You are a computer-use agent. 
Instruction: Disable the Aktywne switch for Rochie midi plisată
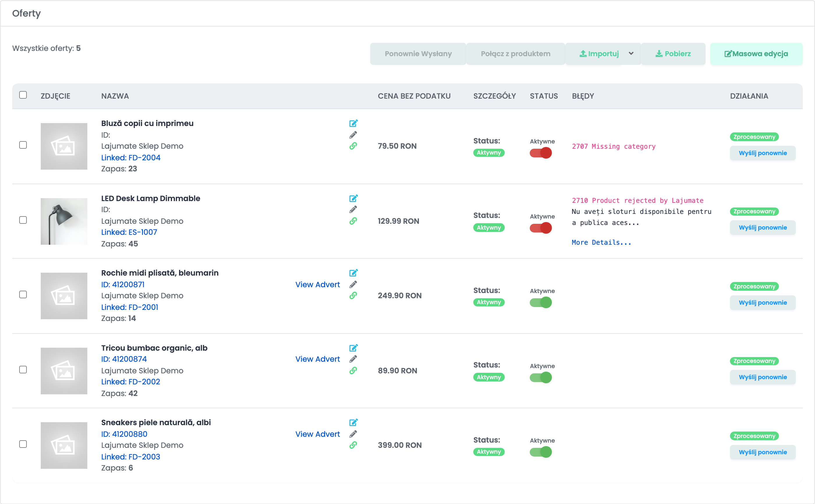540,303
